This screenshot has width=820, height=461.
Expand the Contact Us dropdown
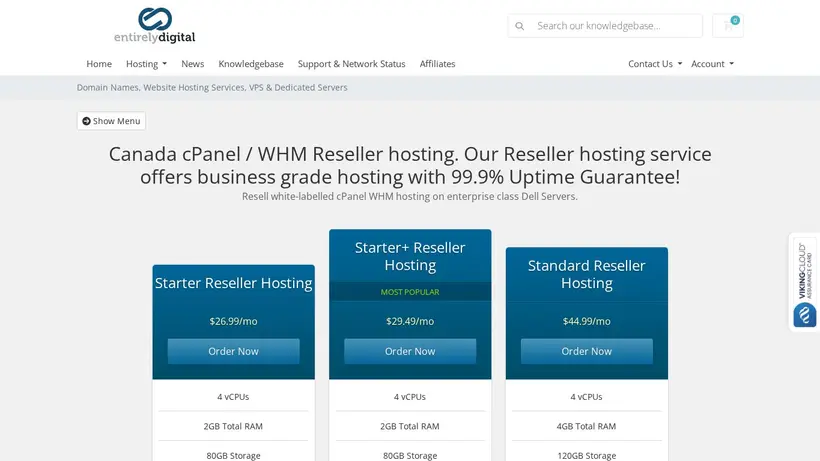(x=655, y=64)
